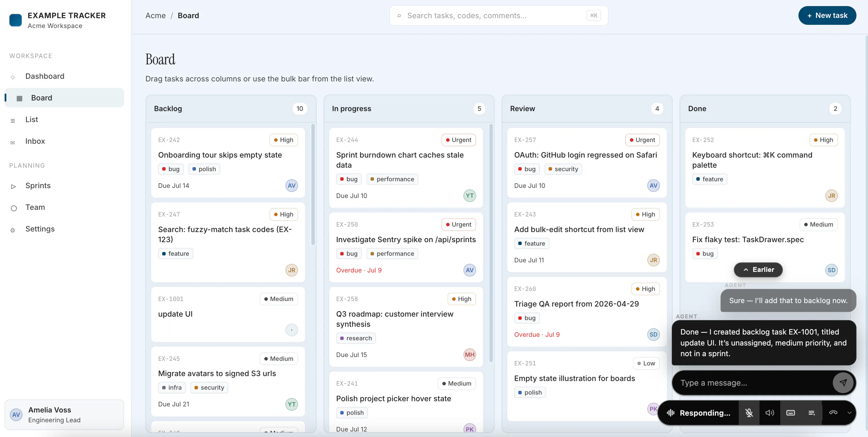Open the Acme breadcrumb link

[x=155, y=16]
